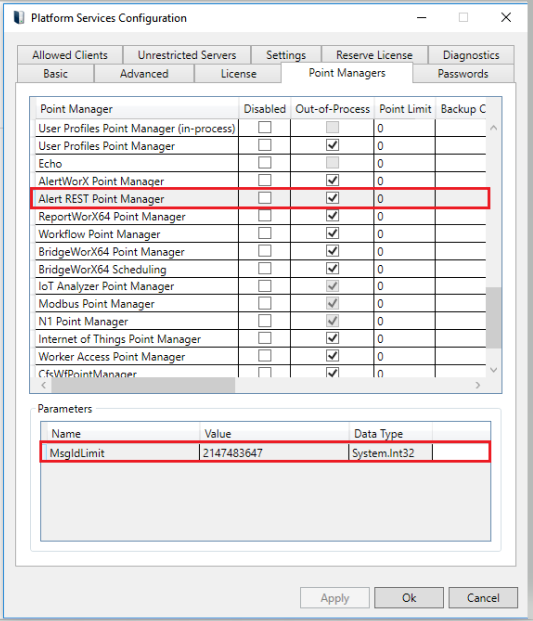
Task: Open the Settings tab
Action: (x=286, y=55)
